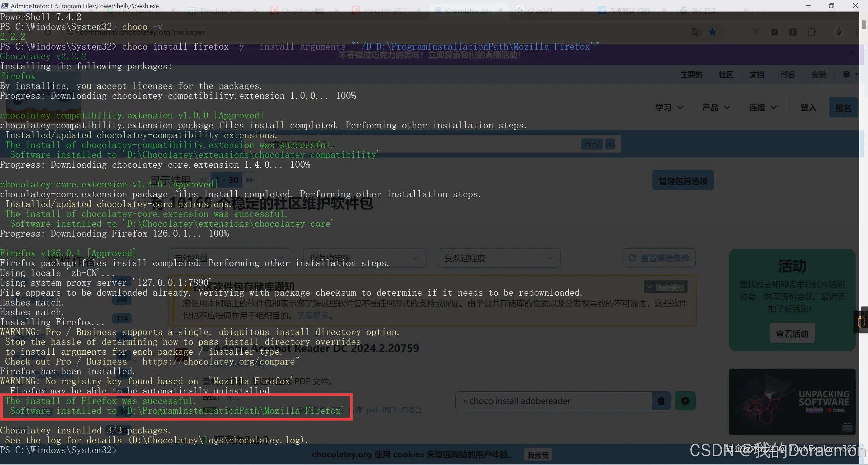
Task: Click the PowerShell icon in the title bar
Action: click(x=5, y=5)
